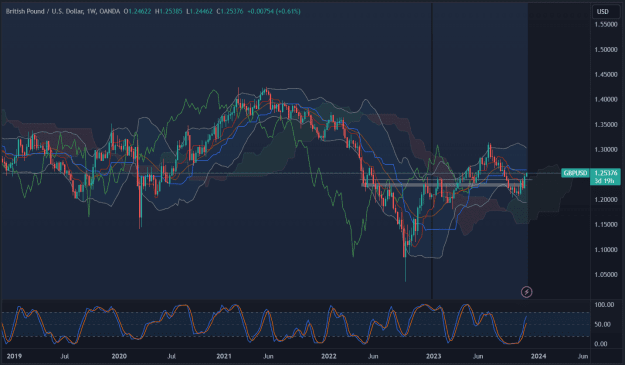The width and height of the screenshot is (625, 365).
Task: Click the low value L1.24462
Action: pyautogui.click(x=199, y=12)
